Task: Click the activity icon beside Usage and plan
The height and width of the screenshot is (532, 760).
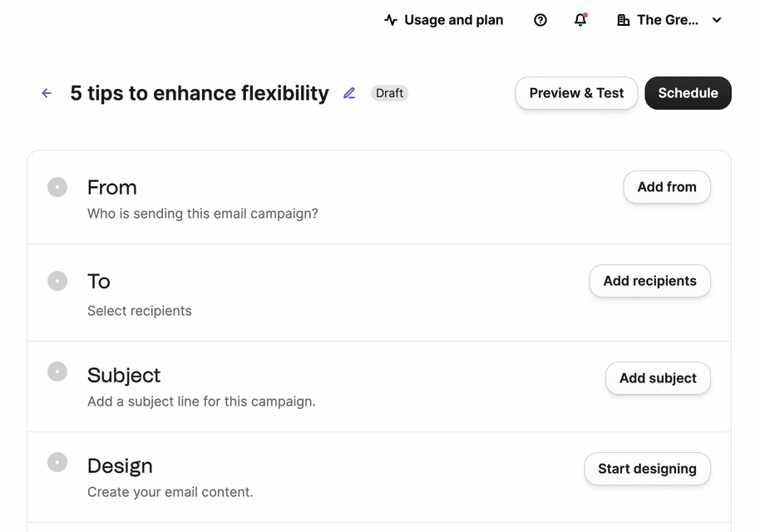Action: pos(390,19)
